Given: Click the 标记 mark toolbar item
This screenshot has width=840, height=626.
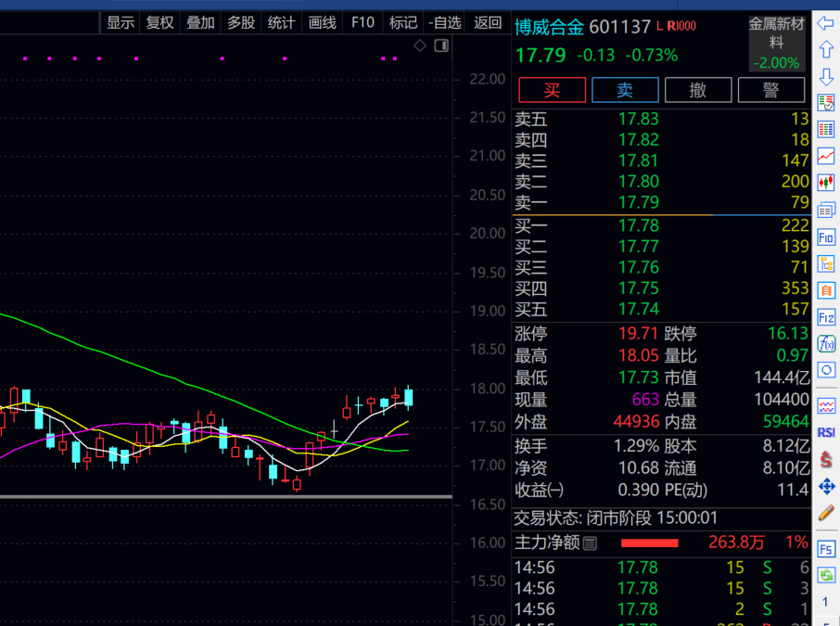Looking at the screenshot, I should pos(403,23).
